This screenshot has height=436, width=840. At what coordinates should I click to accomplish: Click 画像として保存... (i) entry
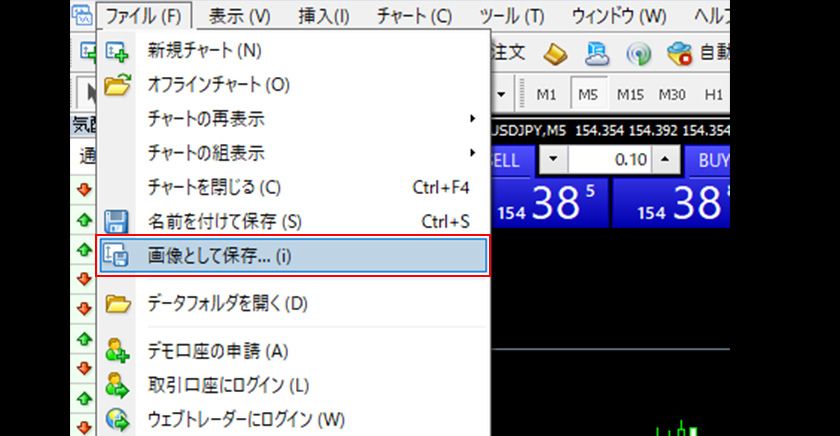point(294,255)
